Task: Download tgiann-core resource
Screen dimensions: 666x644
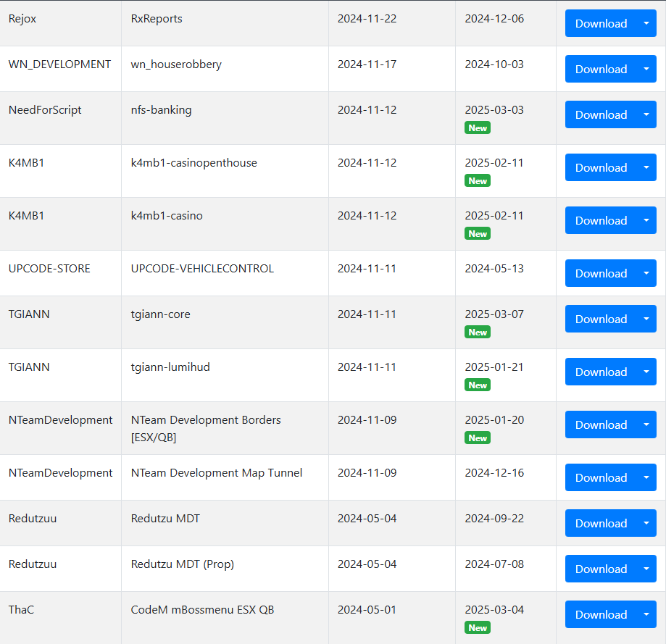Action: [x=601, y=319]
